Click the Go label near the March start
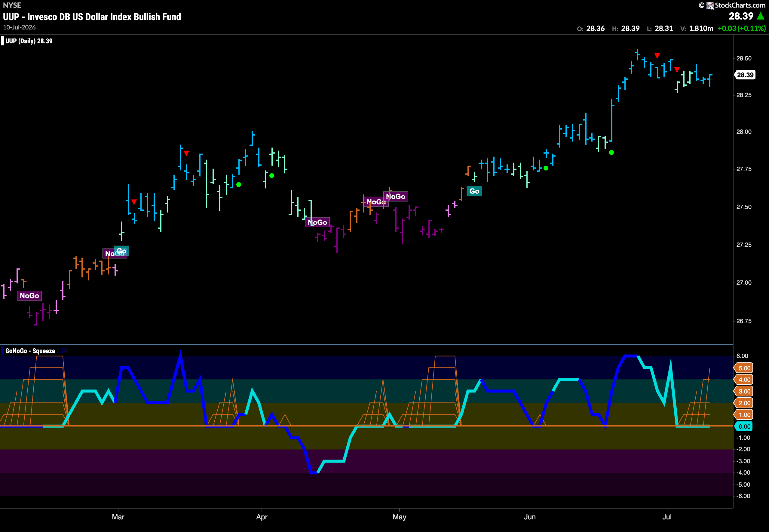The height and width of the screenshot is (532, 769). pos(121,251)
